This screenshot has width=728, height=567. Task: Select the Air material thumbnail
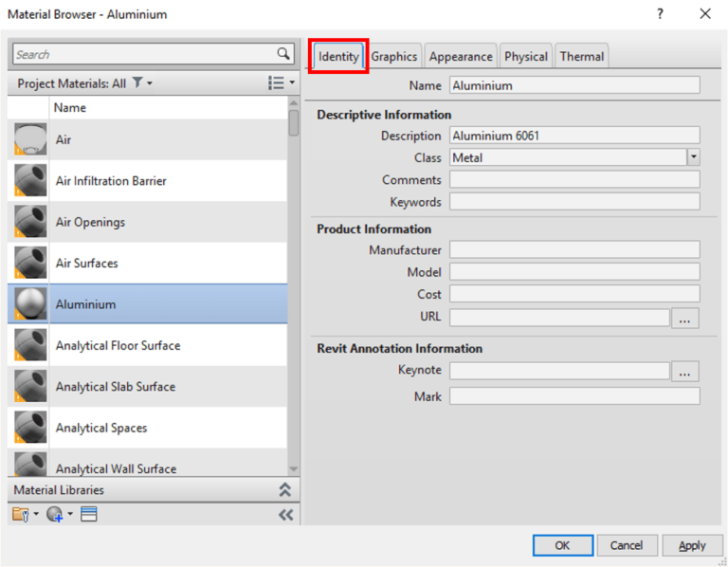tap(30, 139)
